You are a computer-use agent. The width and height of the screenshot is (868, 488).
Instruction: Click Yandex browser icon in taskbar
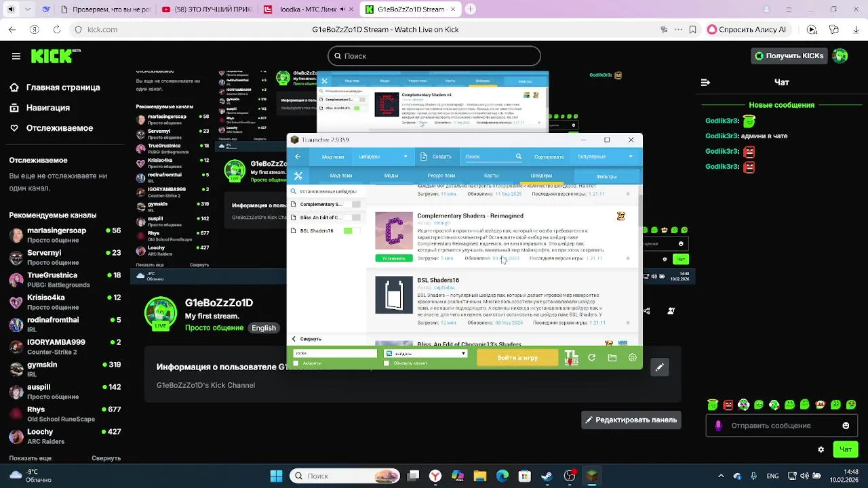click(435, 476)
